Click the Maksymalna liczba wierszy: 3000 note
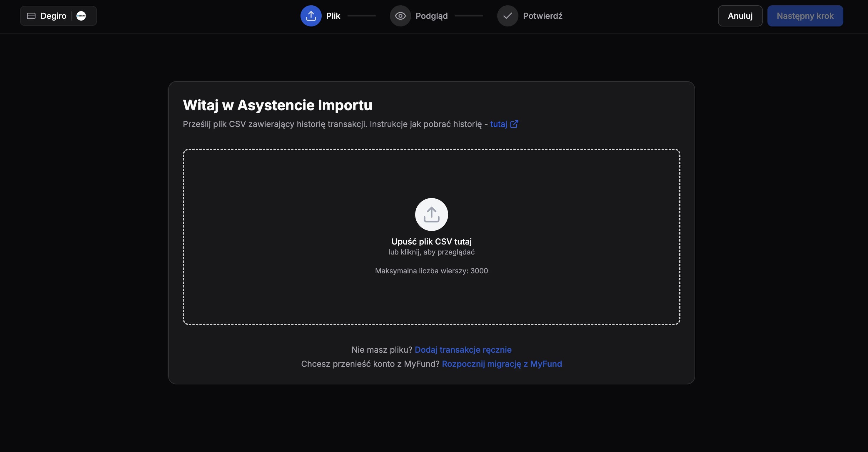868x452 pixels. click(x=431, y=271)
